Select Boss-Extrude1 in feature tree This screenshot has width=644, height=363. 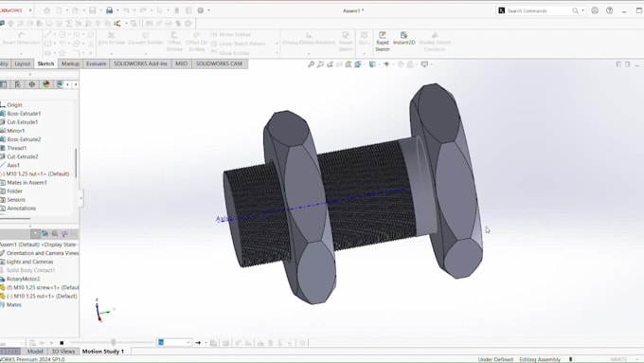coord(24,114)
